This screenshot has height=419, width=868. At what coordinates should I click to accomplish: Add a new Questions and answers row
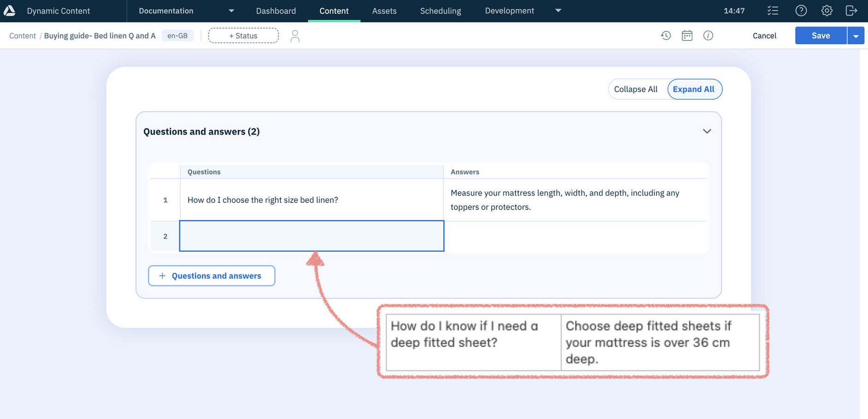click(211, 275)
